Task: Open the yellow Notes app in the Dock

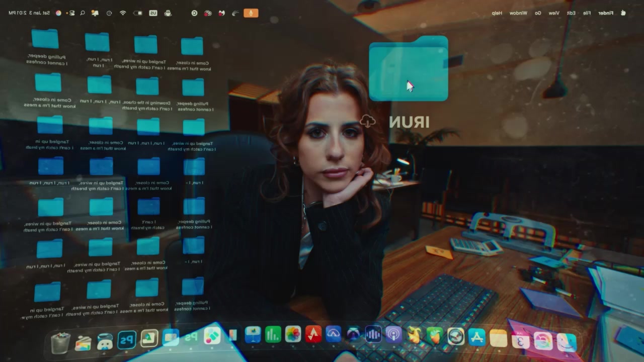Action: click(x=498, y=338)
